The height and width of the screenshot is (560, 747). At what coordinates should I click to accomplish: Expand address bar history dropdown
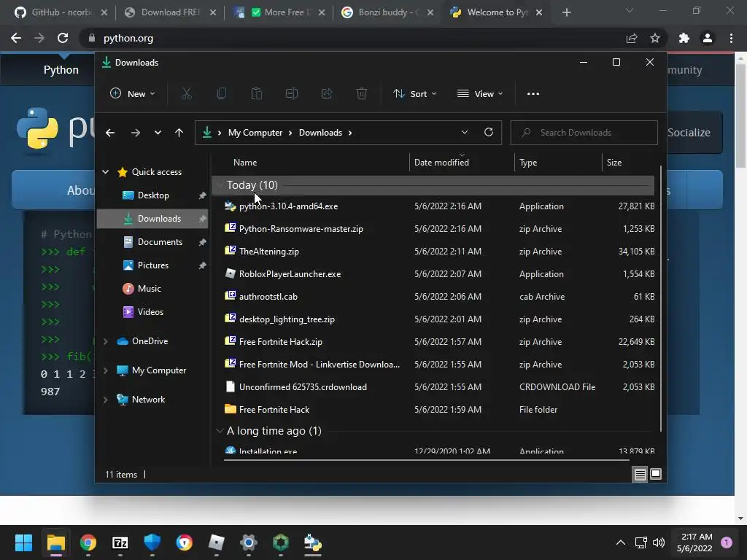[x=465, y=133]
